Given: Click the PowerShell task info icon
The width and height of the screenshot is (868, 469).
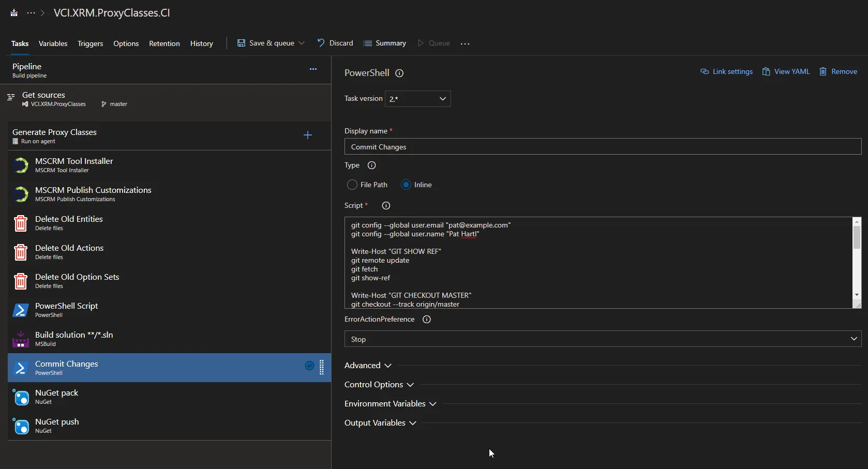Looking at the screenshot, I should pyautogui.click(x=399, y=73).
